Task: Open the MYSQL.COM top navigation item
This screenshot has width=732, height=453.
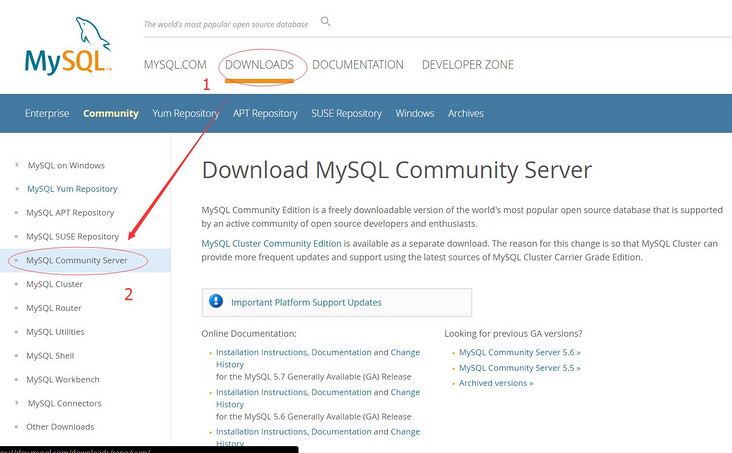Action: pyautogui.click(x=175, y=64)
